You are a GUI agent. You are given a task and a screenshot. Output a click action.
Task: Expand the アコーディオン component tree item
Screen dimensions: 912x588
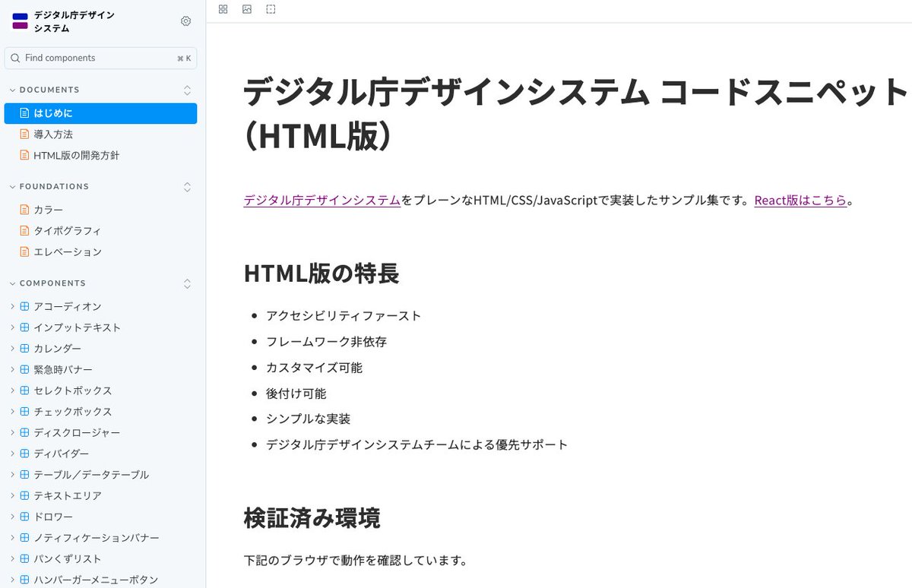[13, 306]
